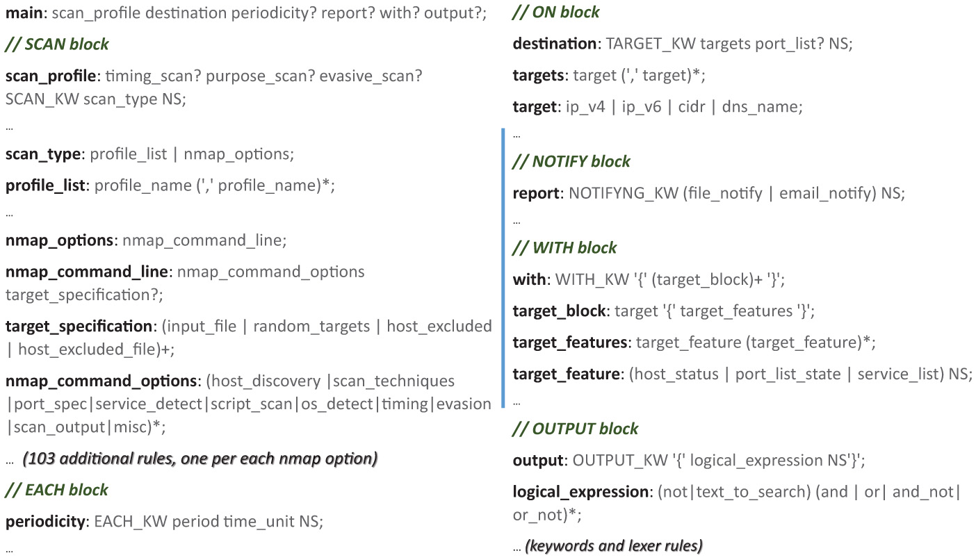
Task: Click the NOTIFY block comment heading
Action: pyautogui.click(x=571, y=162)
